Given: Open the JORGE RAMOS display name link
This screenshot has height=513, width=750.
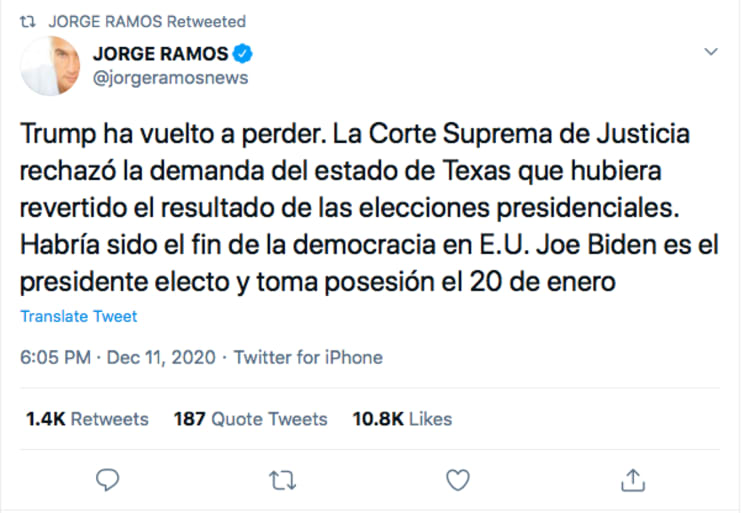Looking at the screenshot, I should (x=160, y=53).
